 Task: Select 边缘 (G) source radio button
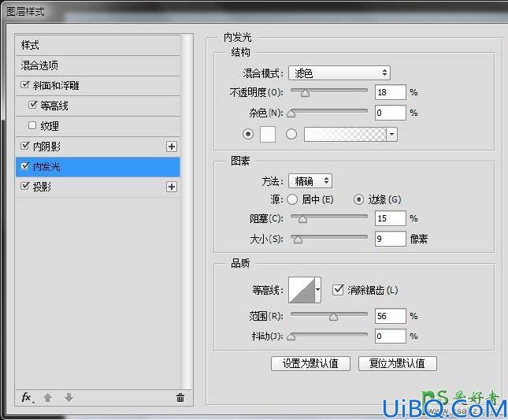point(358,199)
